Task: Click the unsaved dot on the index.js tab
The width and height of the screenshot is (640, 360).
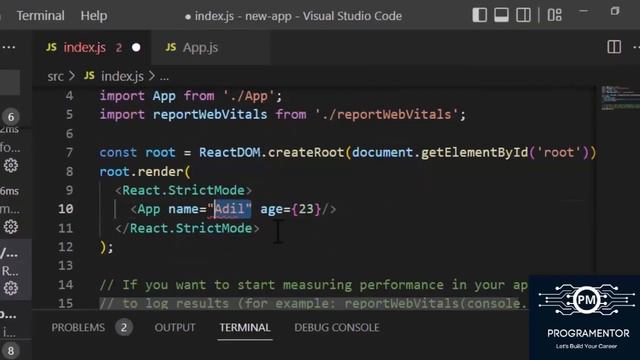Action: pos(136,48)
